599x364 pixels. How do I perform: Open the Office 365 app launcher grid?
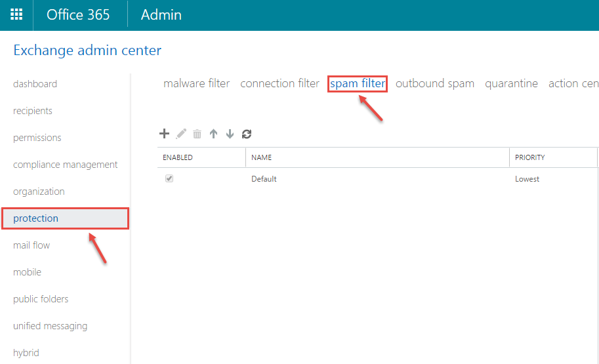pos(16,15)
